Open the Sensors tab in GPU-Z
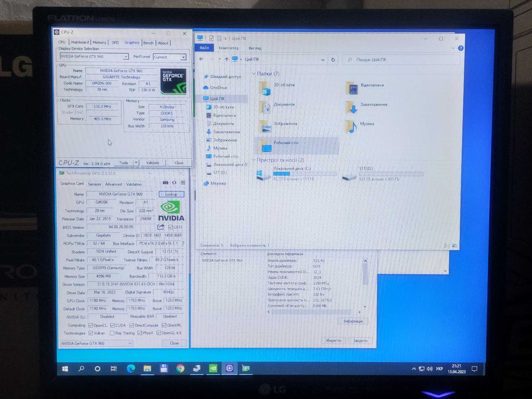The image size is (532, 399). (94, 184)
